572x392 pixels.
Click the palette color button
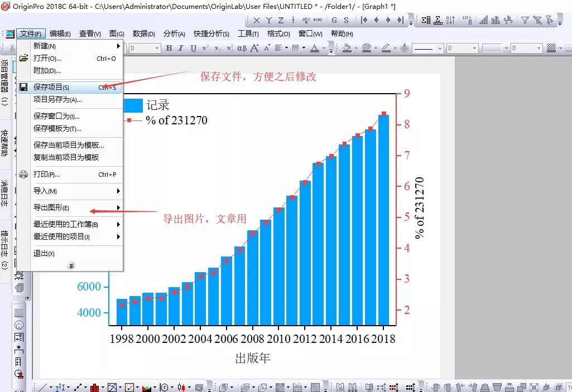(x=367, y=48)
